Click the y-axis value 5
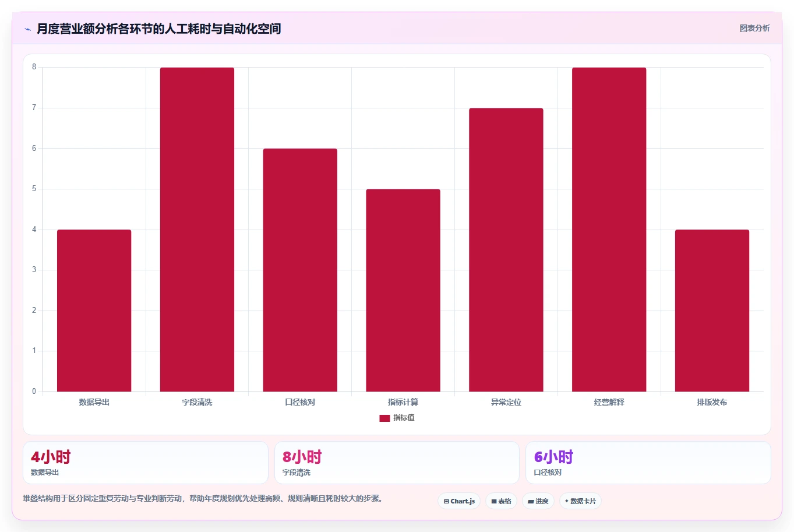The width and height of the screenshot is (794, 532). tap(34, 189)
